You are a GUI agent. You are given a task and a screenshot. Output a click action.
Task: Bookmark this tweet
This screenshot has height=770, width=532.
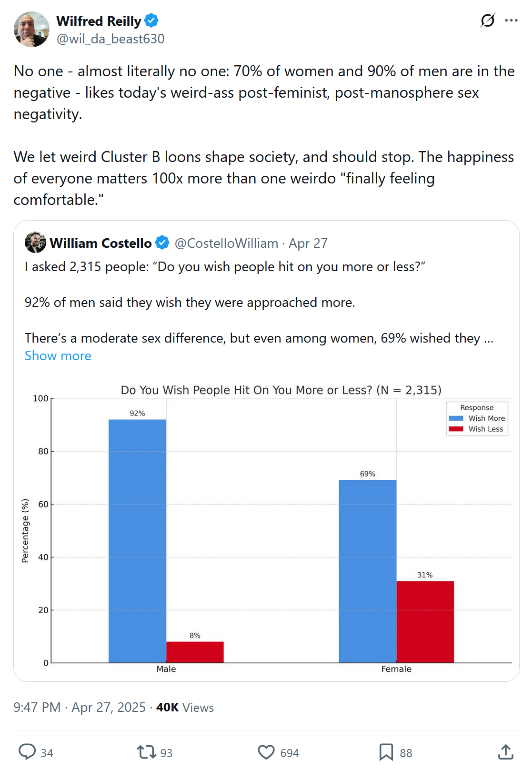click(x=386, y=752)
